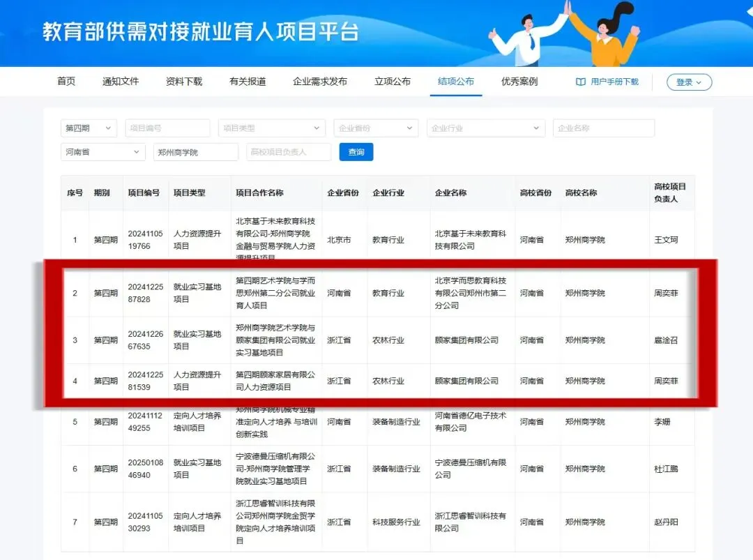The width and height of the screenshot is (753, 560).
Task: Click the 高校项目负责人 input field
Action: [289, 152]
